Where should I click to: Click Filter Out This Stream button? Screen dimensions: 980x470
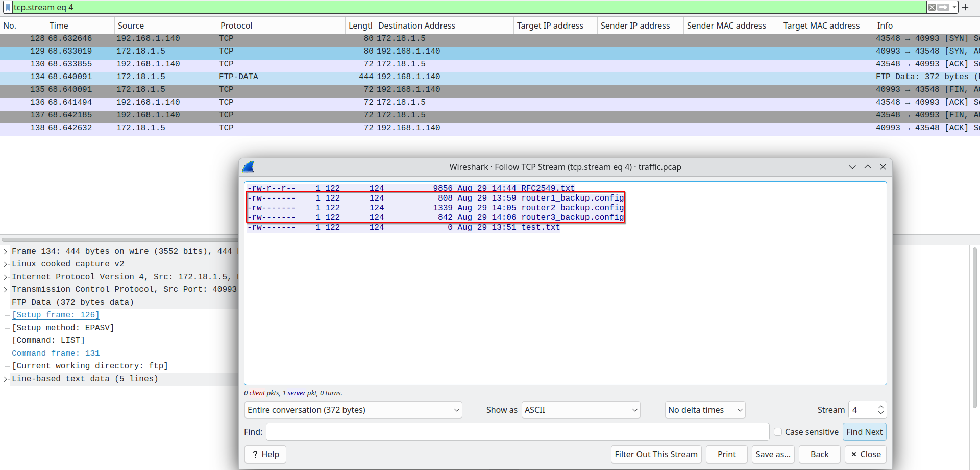(656, 454)
